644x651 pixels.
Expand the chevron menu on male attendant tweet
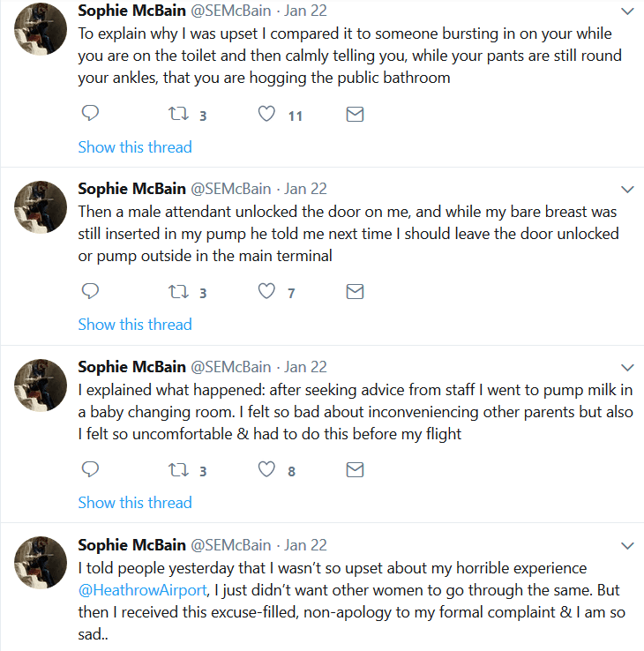[x=627, y=190]
